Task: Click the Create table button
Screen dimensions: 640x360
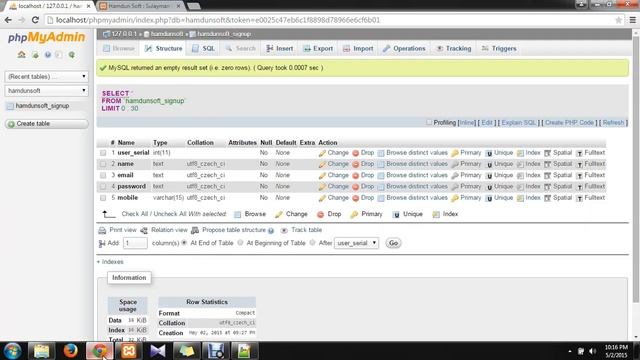Action: [x=47, y=124]
